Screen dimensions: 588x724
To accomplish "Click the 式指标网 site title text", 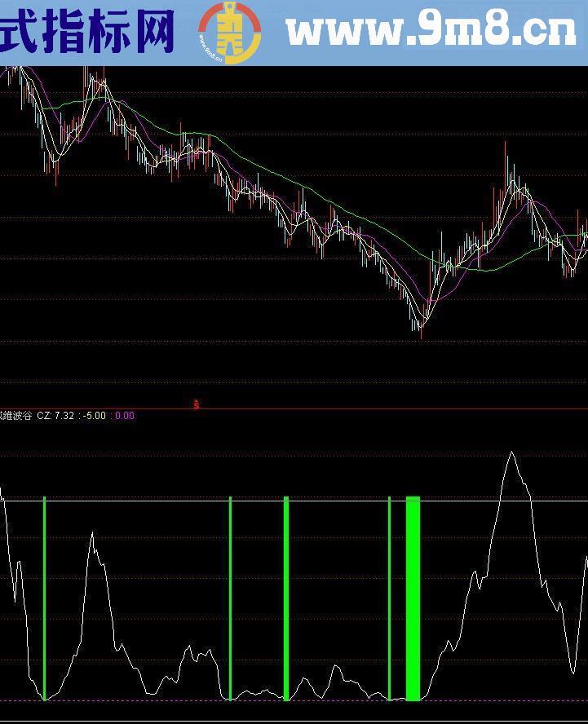I will (x=87, y=31).
